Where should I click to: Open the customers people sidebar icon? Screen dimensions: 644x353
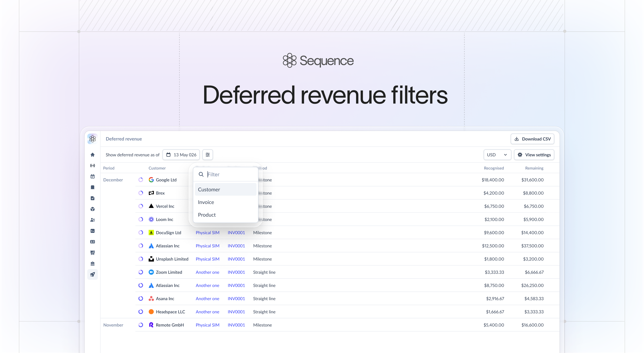click(x=92, y=220)
